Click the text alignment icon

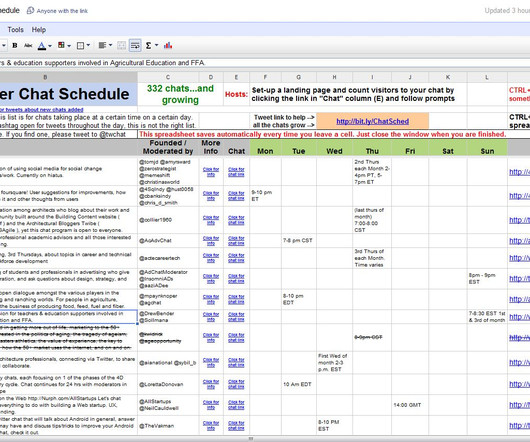[102, 45]
